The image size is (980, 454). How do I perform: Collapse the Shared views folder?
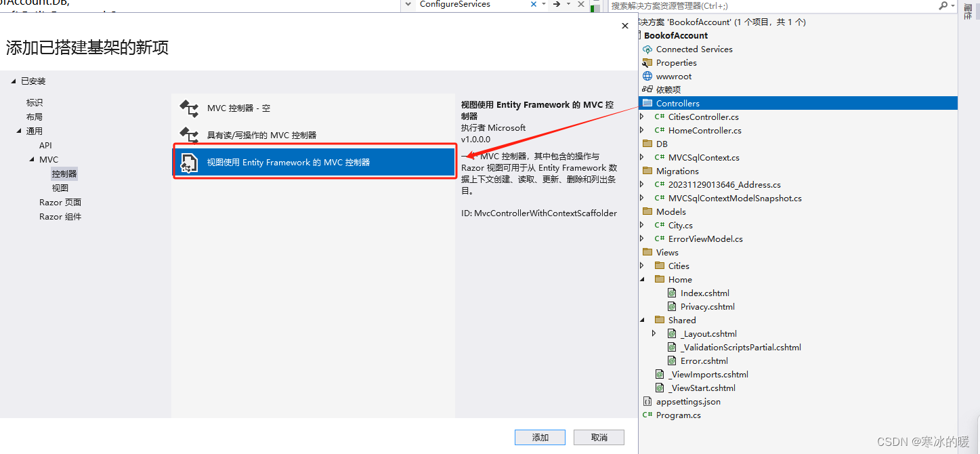[642, 321]
